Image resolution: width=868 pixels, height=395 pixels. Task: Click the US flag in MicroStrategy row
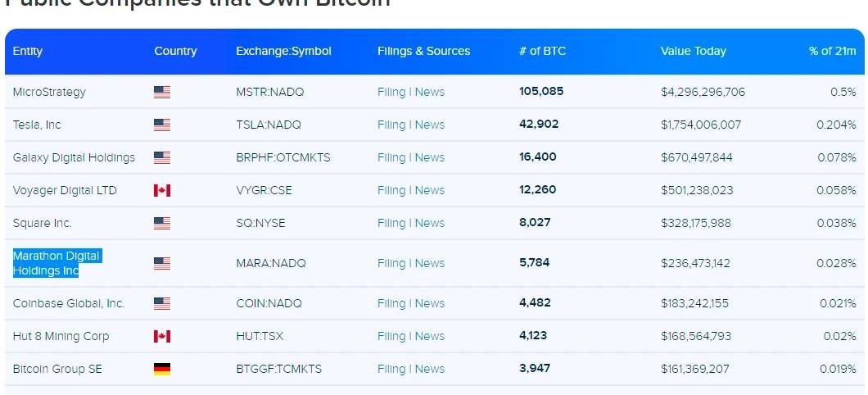tap(162, 92)
